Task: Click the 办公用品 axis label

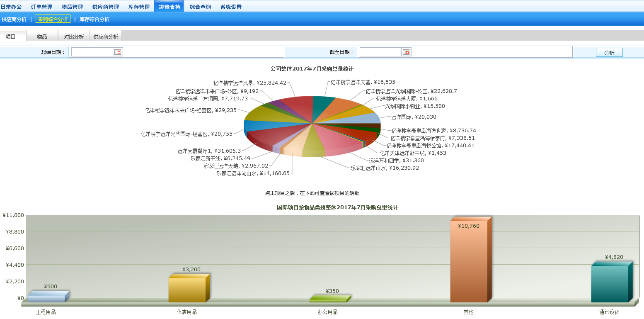Action: [x=328, y=312]
